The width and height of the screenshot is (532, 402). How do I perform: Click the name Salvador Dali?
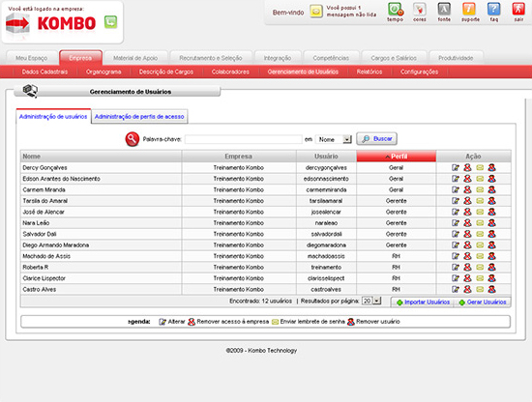(40, 234)
